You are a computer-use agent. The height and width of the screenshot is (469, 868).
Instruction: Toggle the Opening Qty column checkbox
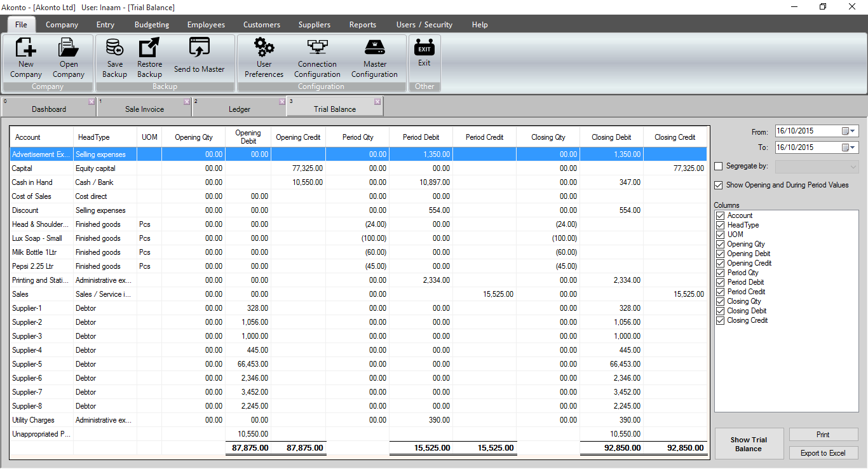[x=720, y=244]
